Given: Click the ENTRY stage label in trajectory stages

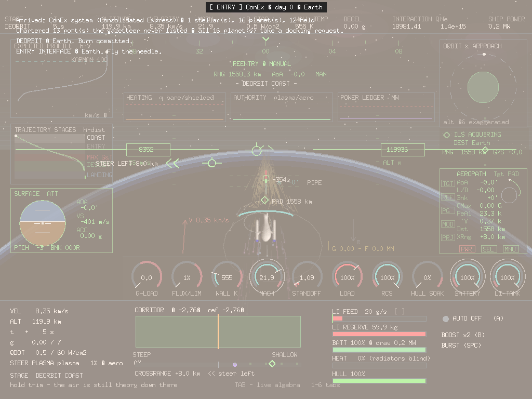Looking at the screenshot, I should (96, 146).
